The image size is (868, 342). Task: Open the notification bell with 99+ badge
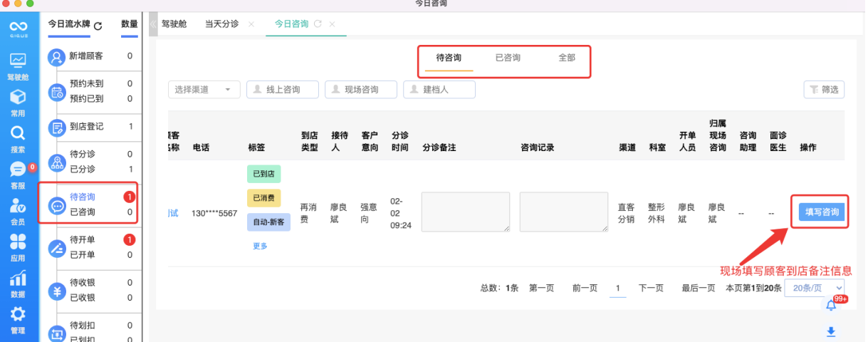(x=831, y=305)
